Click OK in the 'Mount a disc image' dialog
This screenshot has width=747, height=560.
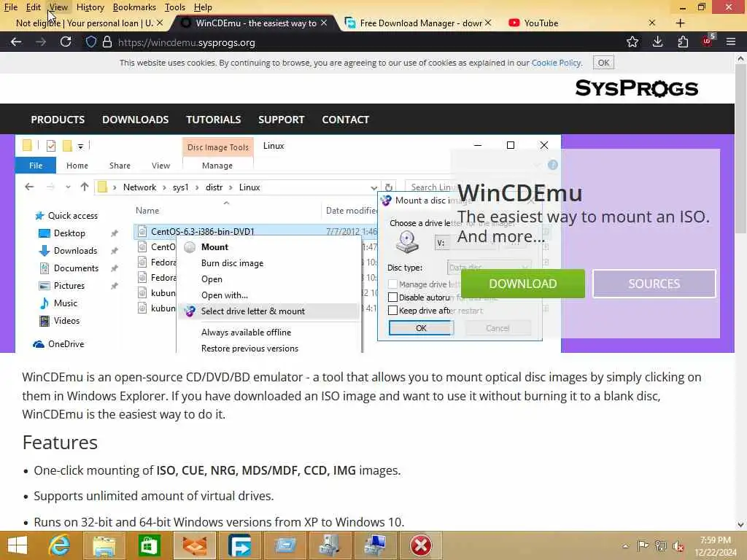point(421,328)
